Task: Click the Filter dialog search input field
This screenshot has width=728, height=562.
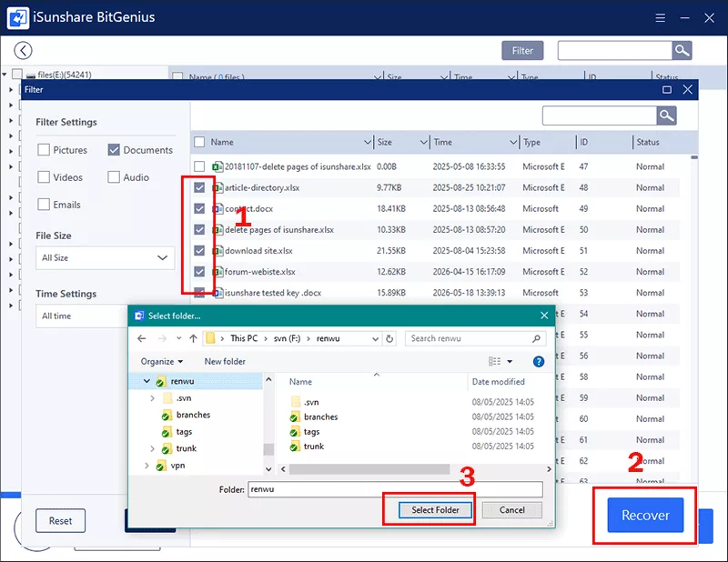Action: point(600,115)
